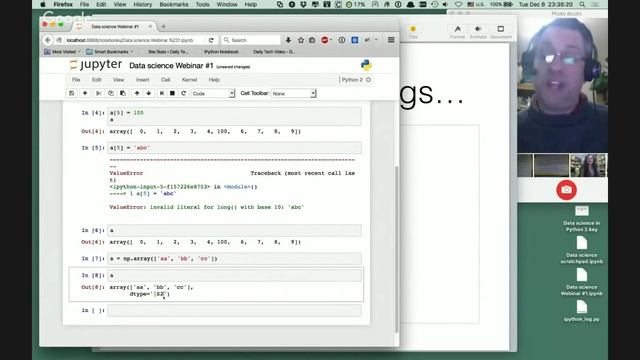The height and width of the screenshot is (360, 640).
Task: Click the clock showing Tue Dec 8
Action: (x=547, y=4)
